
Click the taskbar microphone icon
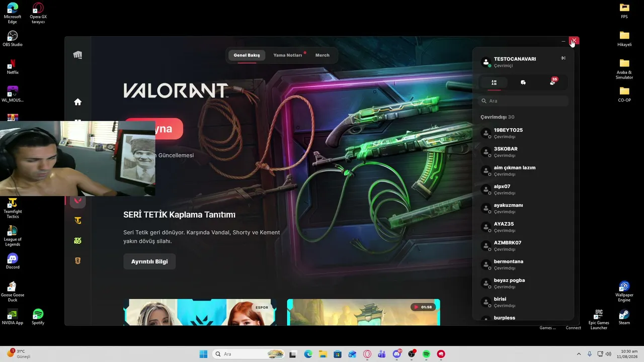click(589, 354)
